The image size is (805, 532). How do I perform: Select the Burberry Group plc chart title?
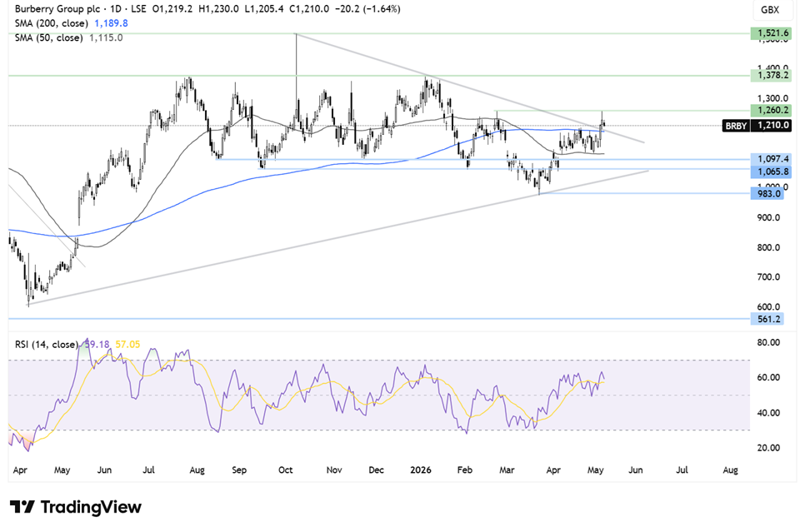(x=58, y=8)
